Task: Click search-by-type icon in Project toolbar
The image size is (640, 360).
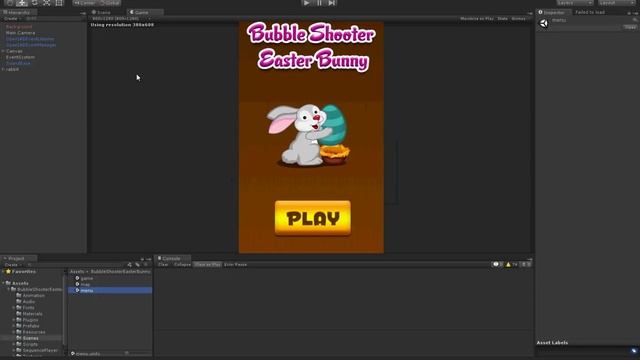Action: (130, 265)
